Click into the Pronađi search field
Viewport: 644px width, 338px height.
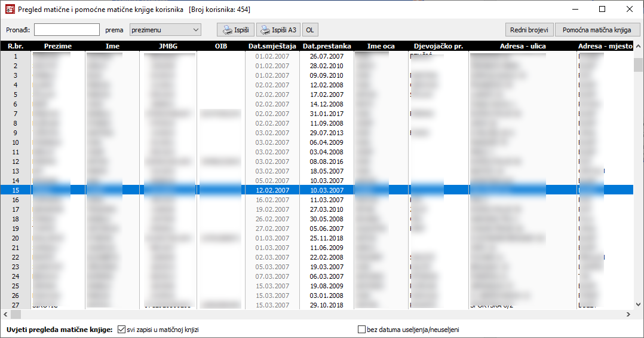67,30
